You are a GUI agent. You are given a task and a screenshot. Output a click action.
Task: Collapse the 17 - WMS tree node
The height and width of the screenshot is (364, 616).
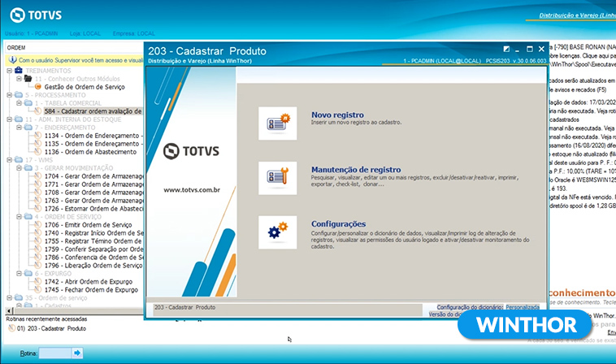8,159
